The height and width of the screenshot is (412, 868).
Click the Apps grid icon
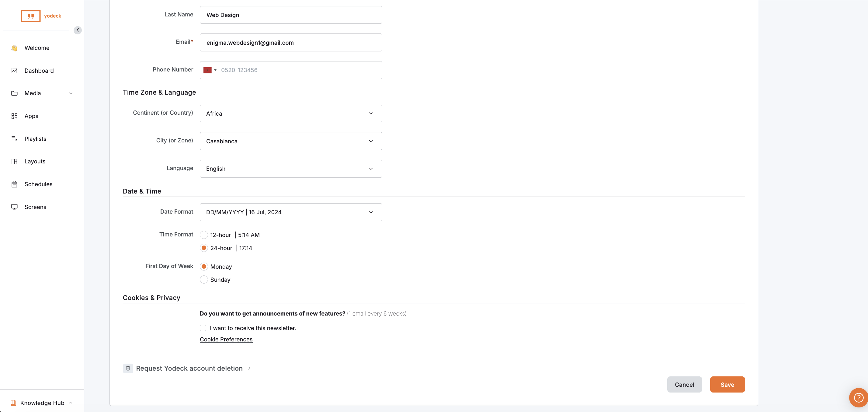tap(14, 116)
